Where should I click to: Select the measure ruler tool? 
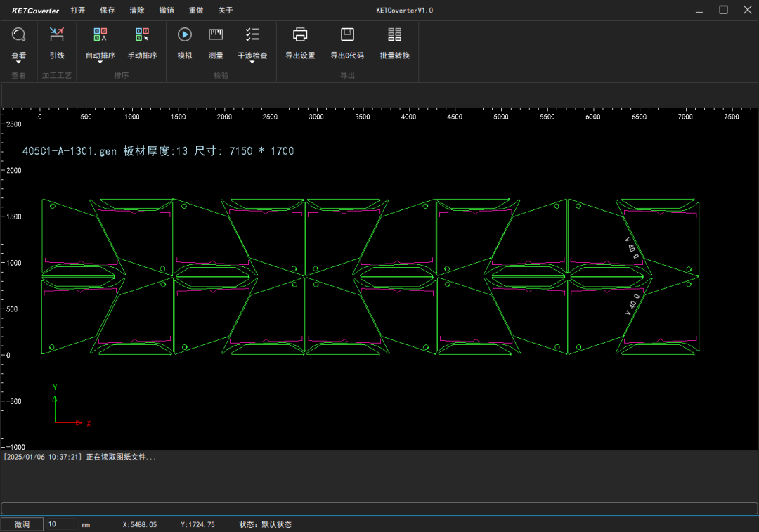(216, 35)
